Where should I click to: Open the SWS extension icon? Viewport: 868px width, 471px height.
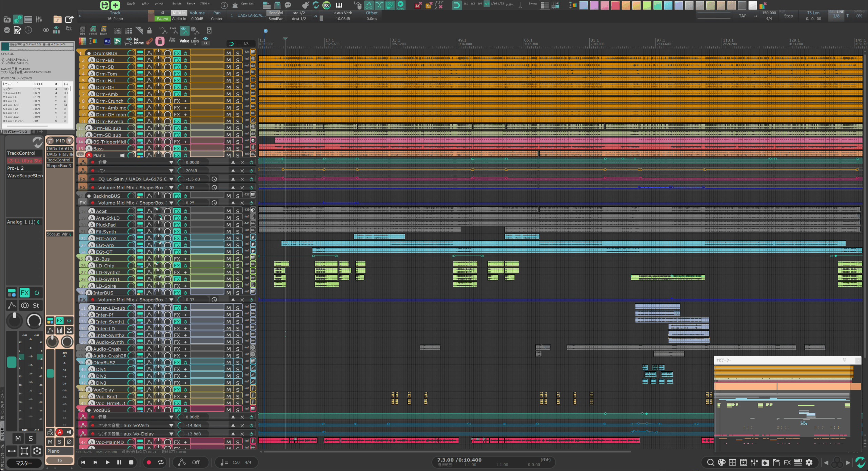pos(7,30)
